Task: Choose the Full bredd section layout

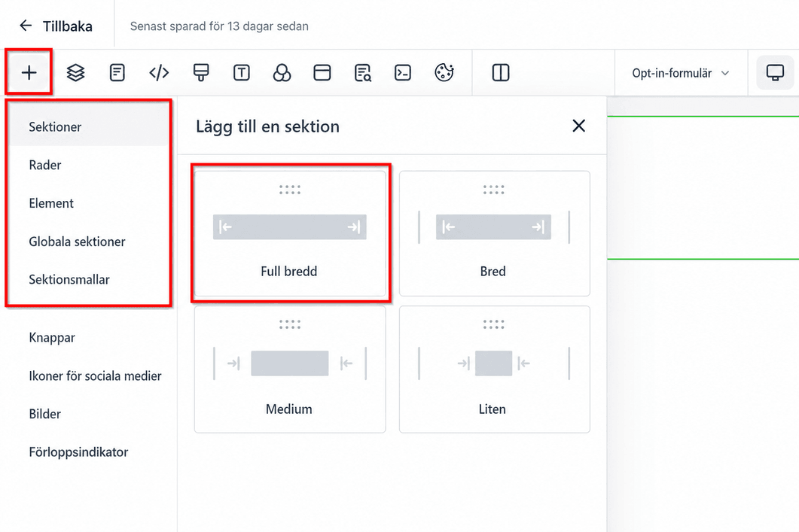Action: (x=290, y=234)
